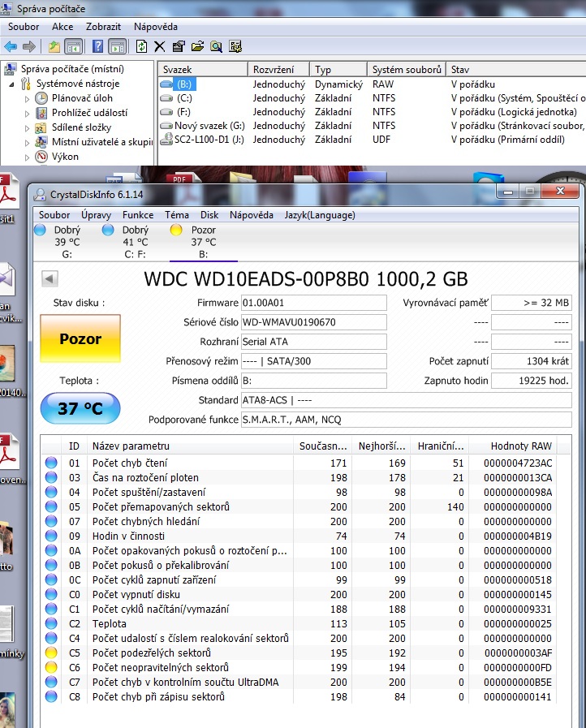Expand the Prohlížeč událostí tree node
Screen dimensions: 586x728
[27, 114]
